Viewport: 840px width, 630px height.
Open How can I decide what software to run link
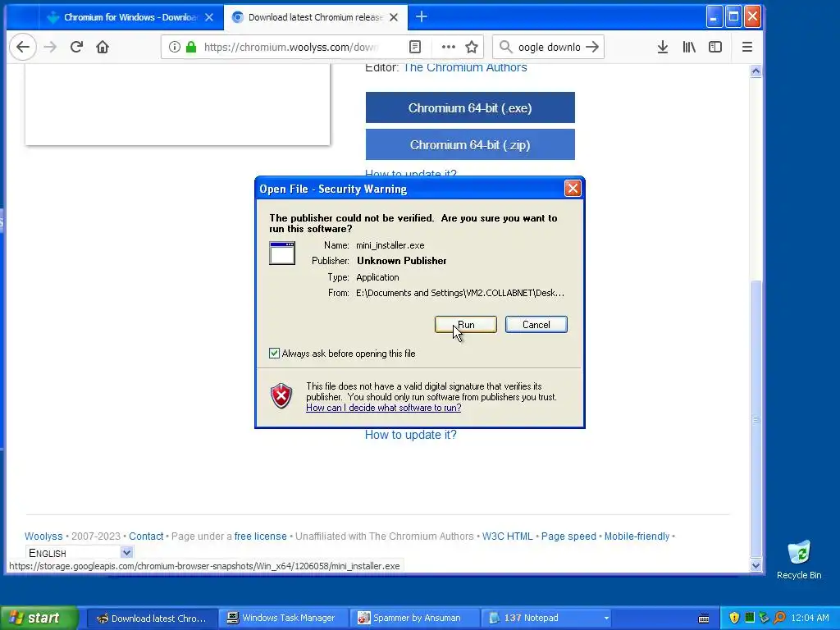[384, 408]
